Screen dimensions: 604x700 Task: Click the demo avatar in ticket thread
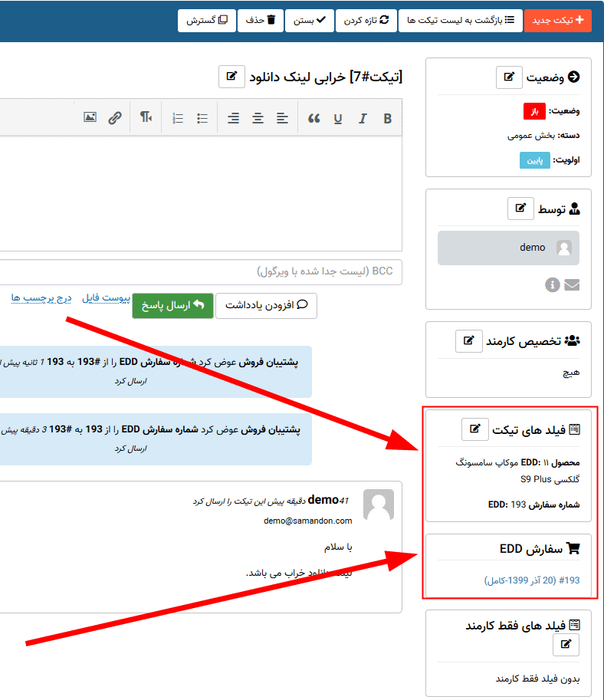(x=379, y=505)
